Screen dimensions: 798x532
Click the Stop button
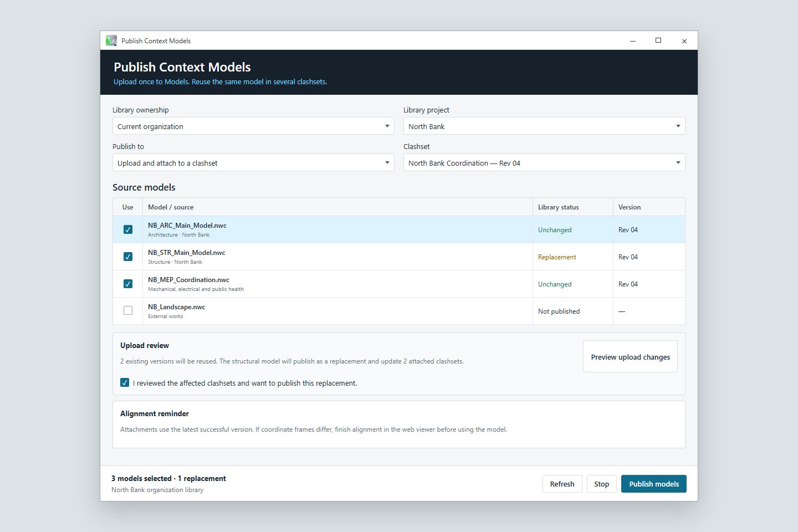point(601,484)
